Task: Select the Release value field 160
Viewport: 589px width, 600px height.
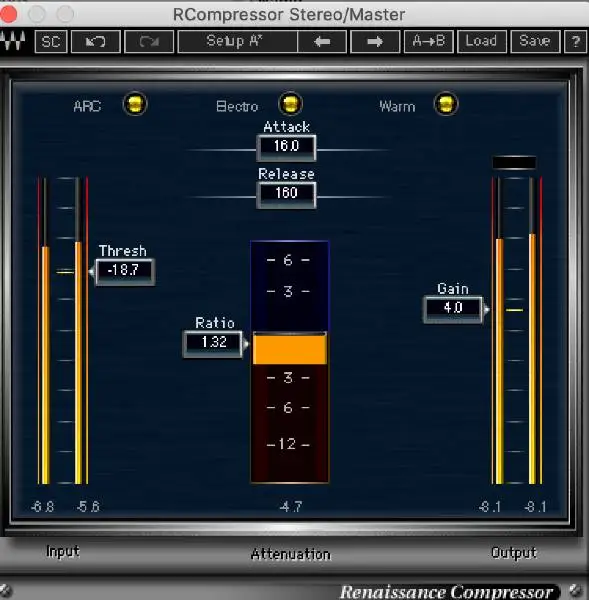Action: [x=286, y=194]
